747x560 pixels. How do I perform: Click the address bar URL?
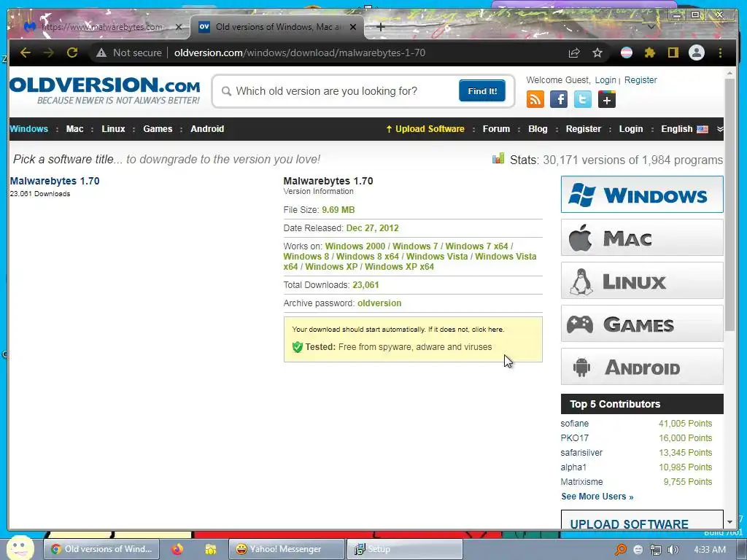pyautogui.click(x=300, y=52)
